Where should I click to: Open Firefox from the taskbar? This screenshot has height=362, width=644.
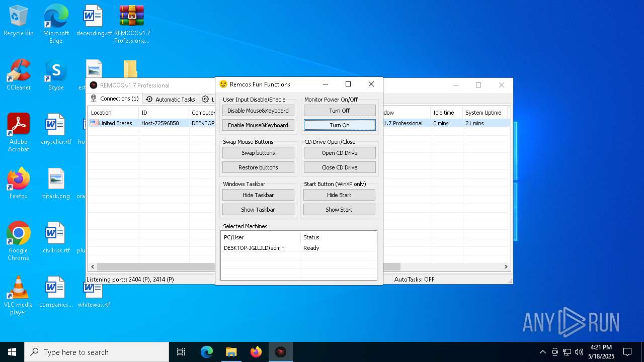pyautogui.click(x=256, y=352)
